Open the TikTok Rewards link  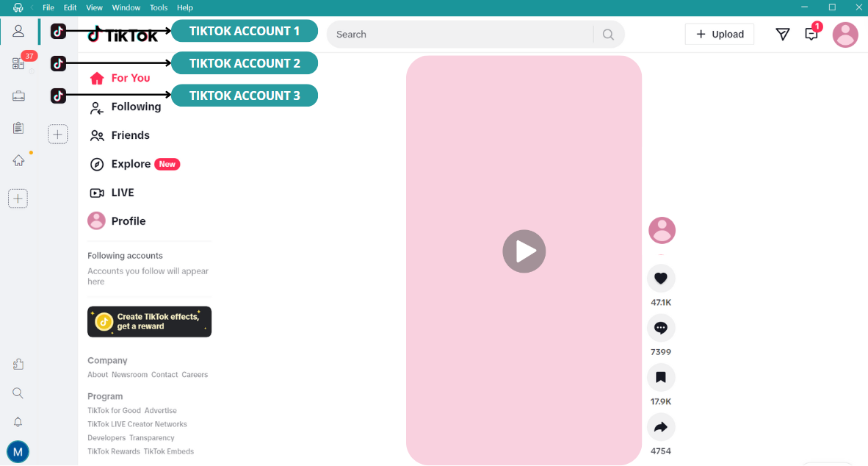click(x=114, y=451)
